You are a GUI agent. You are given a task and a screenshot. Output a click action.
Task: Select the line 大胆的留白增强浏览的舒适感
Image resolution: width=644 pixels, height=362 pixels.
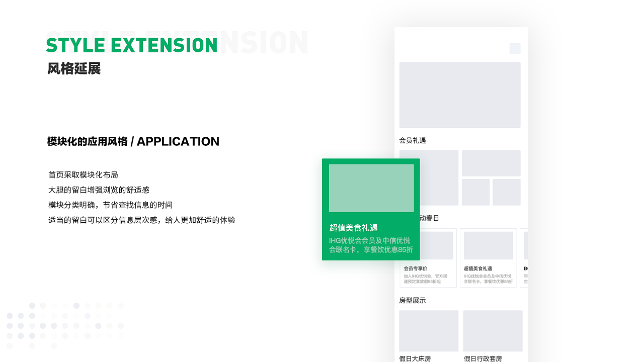tap(99, 190)
